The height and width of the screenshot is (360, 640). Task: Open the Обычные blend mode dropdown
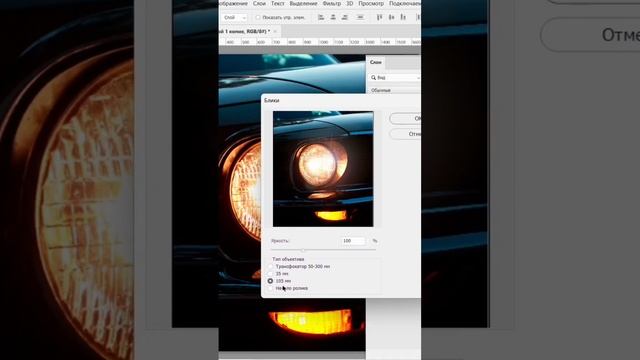[x=395, y=90]
